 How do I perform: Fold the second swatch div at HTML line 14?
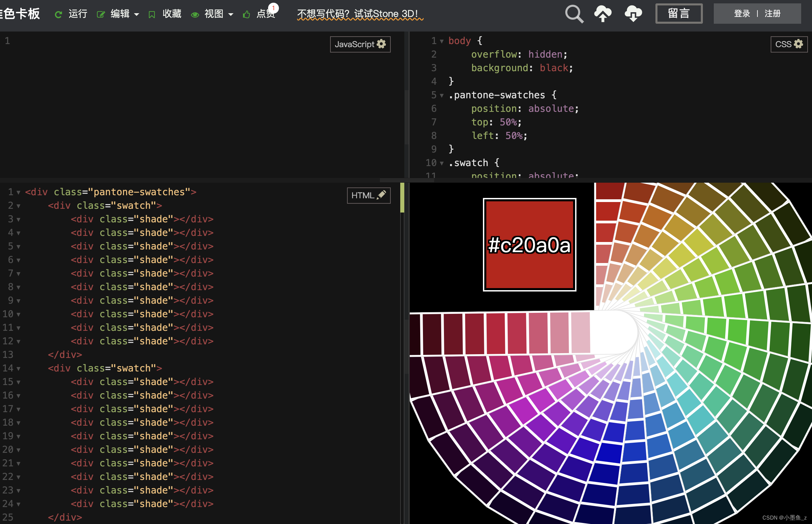[18, 369]
